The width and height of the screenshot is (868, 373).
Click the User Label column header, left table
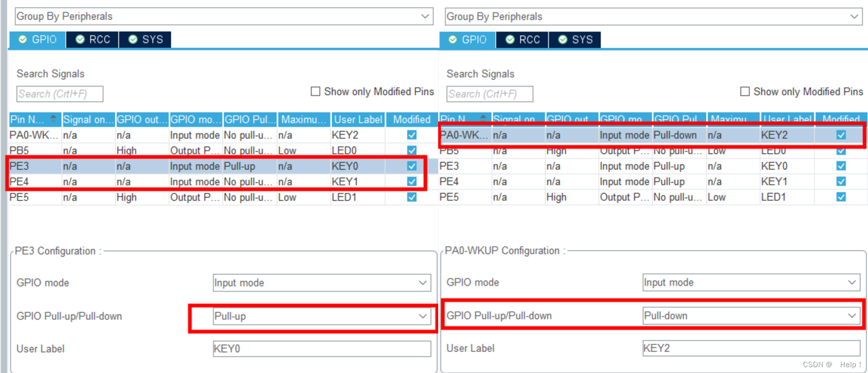point(358,119)
